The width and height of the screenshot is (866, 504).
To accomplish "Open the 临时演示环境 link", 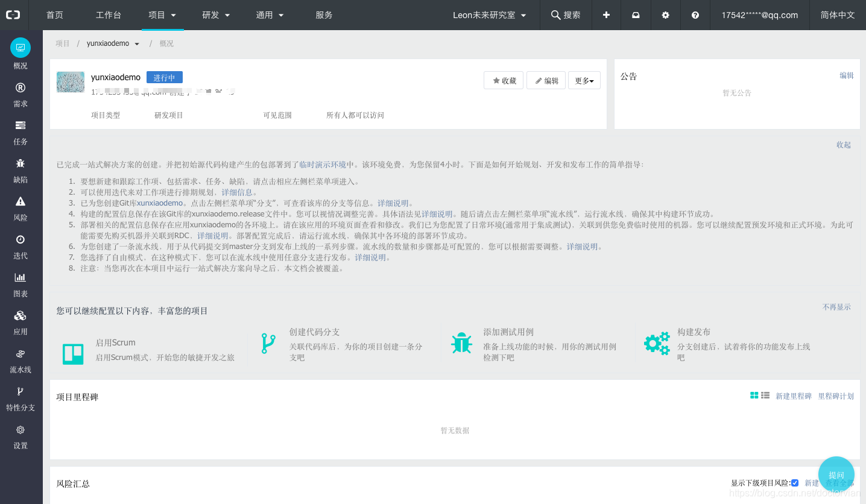I will tap(323, 165).
